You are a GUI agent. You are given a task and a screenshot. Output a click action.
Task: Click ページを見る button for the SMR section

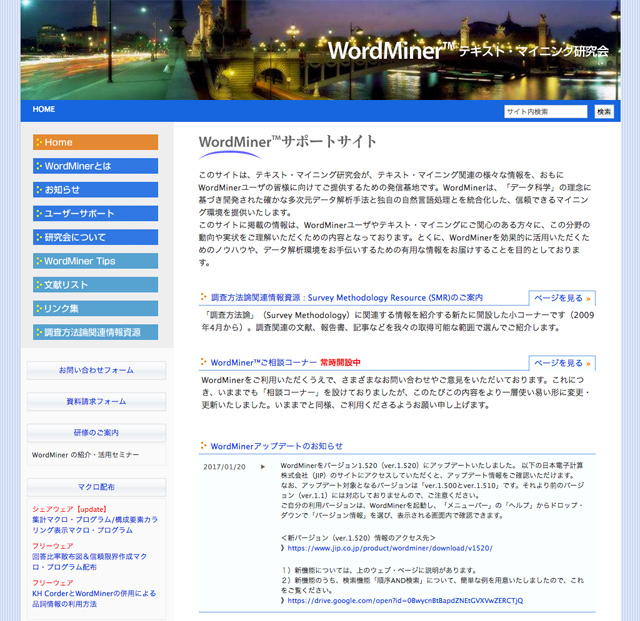point(562,298)
